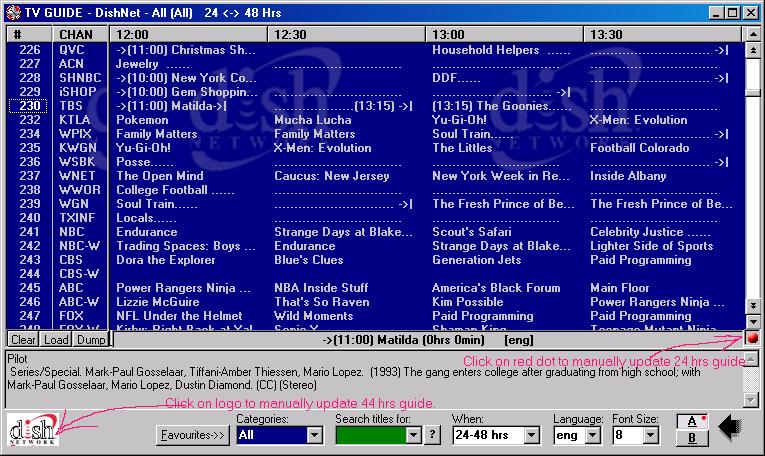
Task: Click the Dump button
Action: click(91, 339)
